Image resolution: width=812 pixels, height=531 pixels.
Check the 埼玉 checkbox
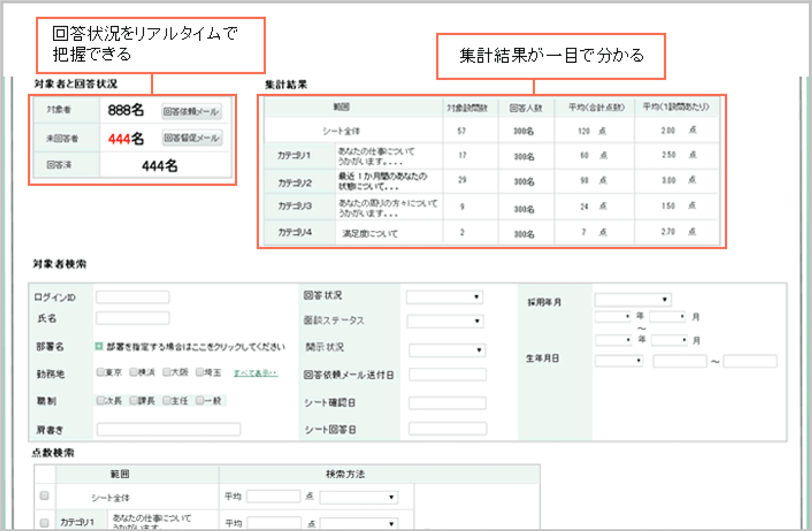[200, 372]
